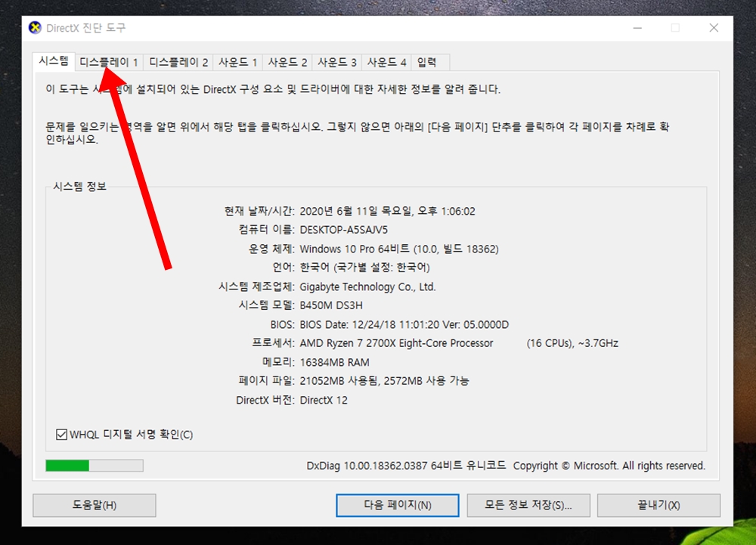Go to the 사운드 3 tab
756x545 pixels.
[337, 62]
